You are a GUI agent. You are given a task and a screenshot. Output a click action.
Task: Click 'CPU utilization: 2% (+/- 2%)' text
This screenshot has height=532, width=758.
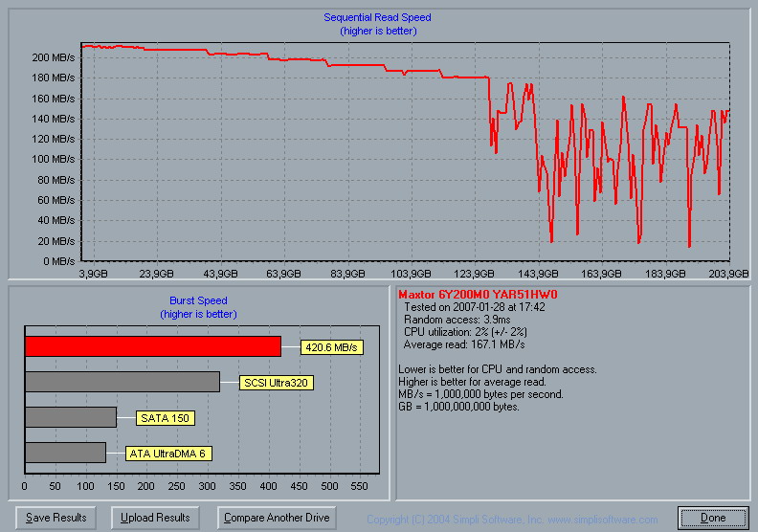(x=465, y=332)
